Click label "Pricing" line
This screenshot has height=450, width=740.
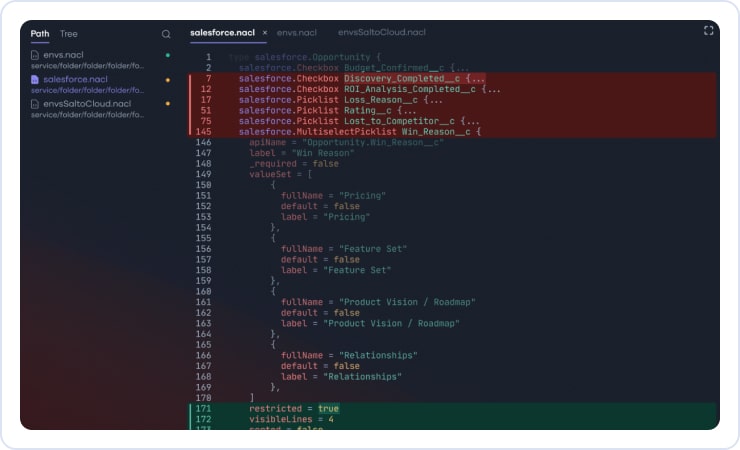[325, 217]
